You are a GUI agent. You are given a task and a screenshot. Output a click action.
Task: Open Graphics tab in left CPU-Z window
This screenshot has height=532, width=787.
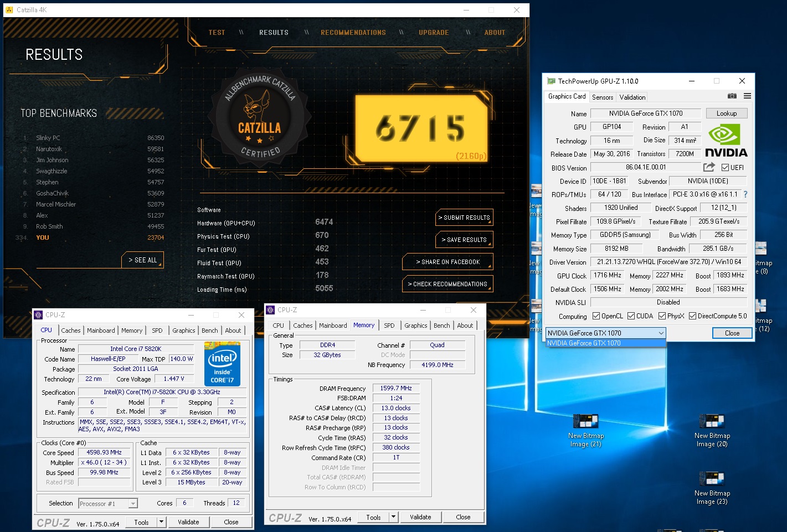[x=183, y=330]
